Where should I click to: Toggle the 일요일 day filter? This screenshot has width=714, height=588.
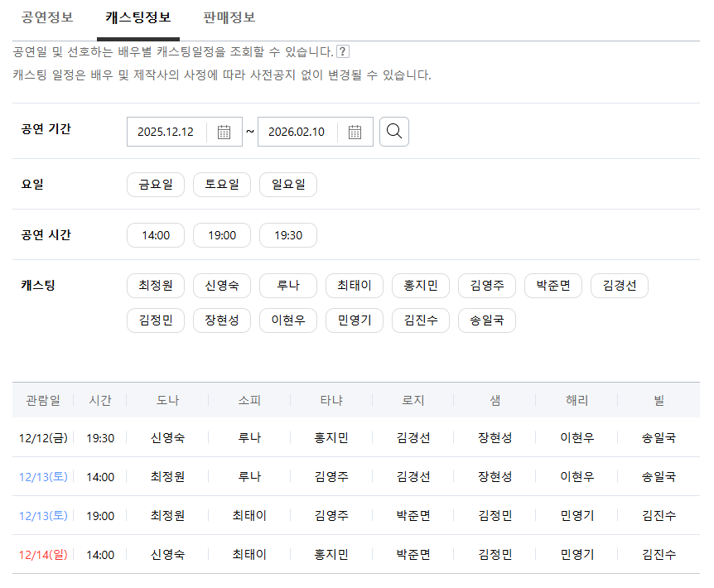287,184
